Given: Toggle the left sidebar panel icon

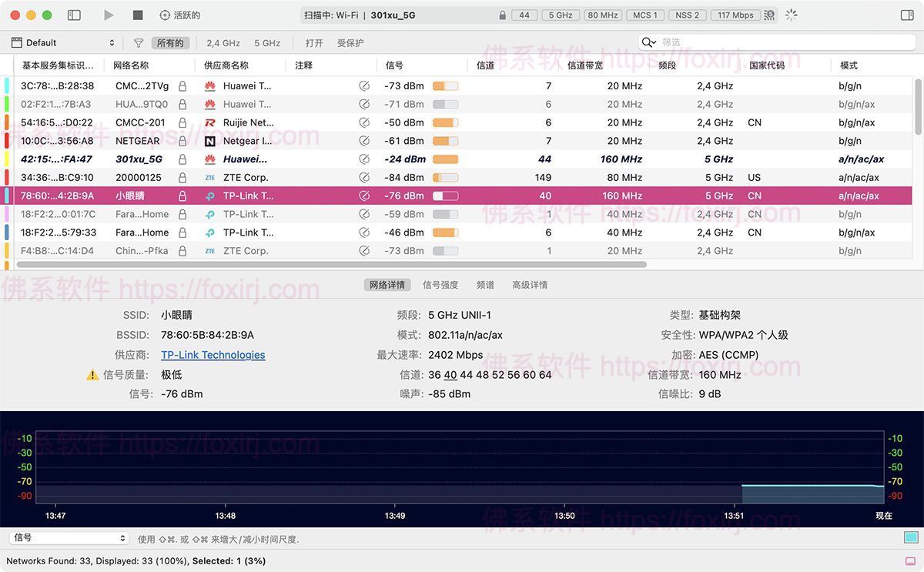Looking at the screenshot, I should coord(74,15).
